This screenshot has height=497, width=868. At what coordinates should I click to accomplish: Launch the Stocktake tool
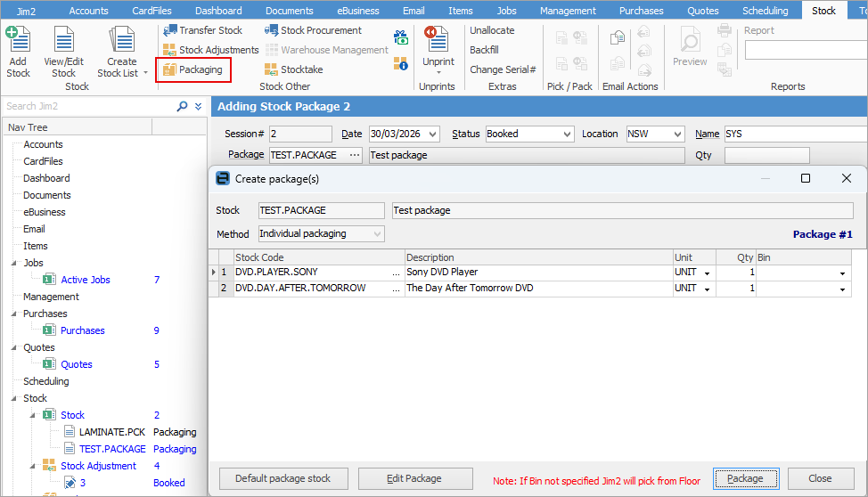[x=294, y=69]
